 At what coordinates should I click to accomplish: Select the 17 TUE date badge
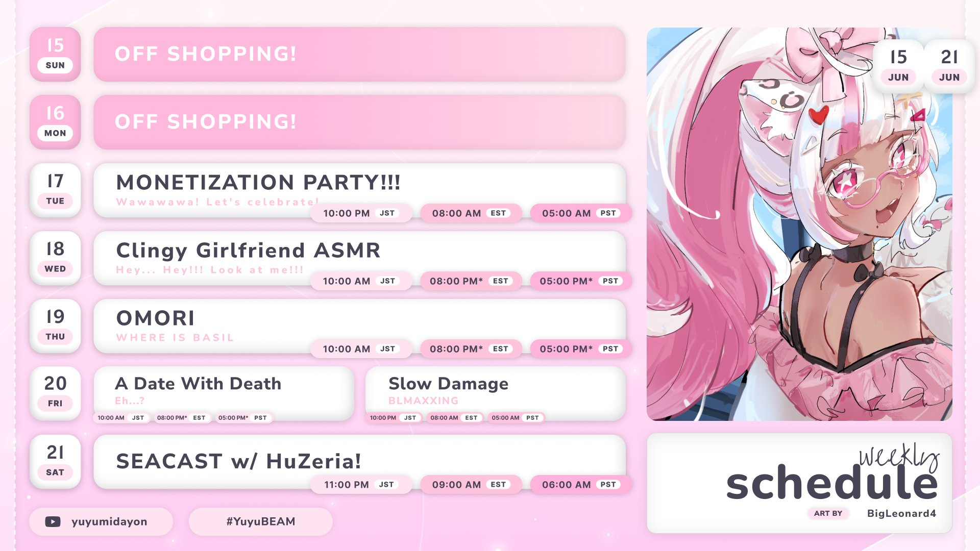[x=55, y=190]
